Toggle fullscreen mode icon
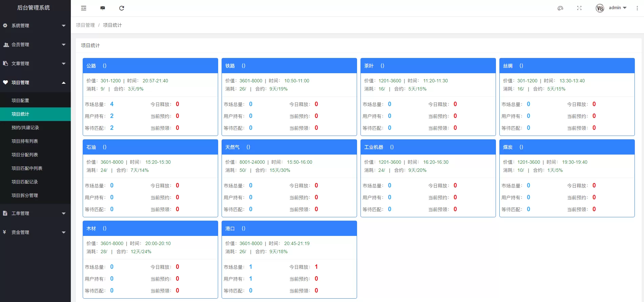 click(579, 8)
